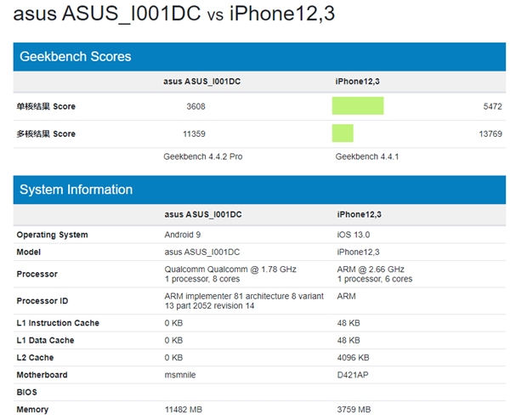Click the 'Geekbench Scores' section header
The image size is (510, 420).
coord(259,57)
